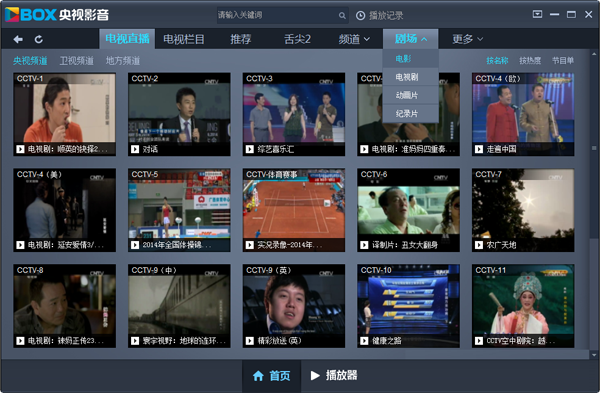
Task: Click play icon beside 对话
Action: pyautogui.click(x=135, y=149)
